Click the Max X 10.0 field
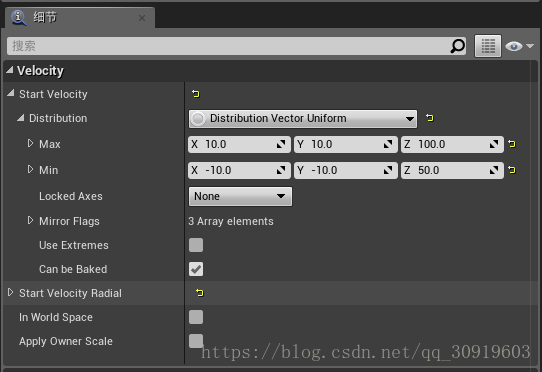Screen dimensions: 542x372 pos(239,144)
